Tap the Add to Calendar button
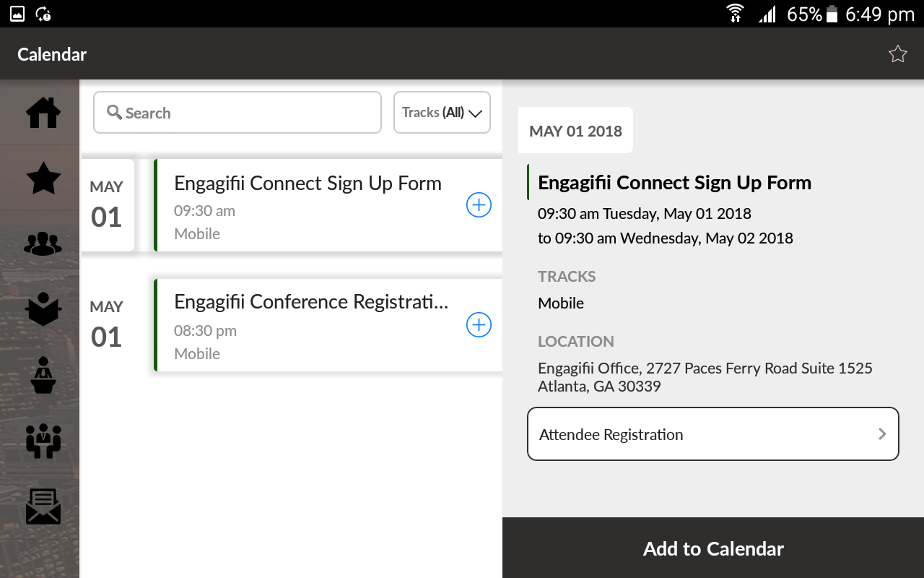Viewport: 924px width, 578px height. (713, 548)
